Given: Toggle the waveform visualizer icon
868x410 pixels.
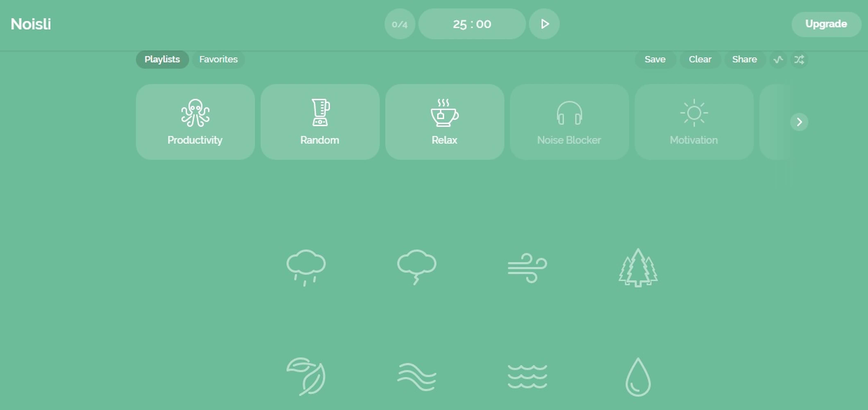Looking at the screenshot, I should pos(778,59).
